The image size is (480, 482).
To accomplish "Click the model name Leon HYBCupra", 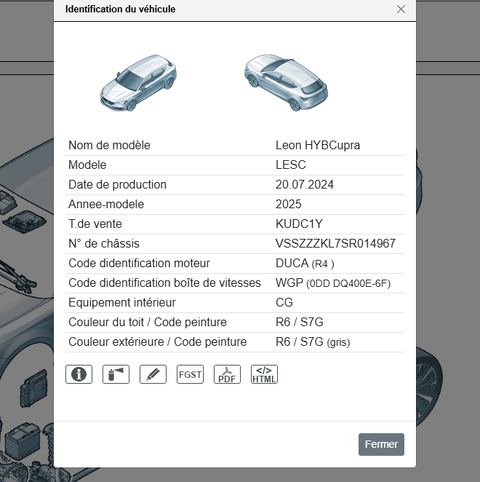I will click(318, 145).
